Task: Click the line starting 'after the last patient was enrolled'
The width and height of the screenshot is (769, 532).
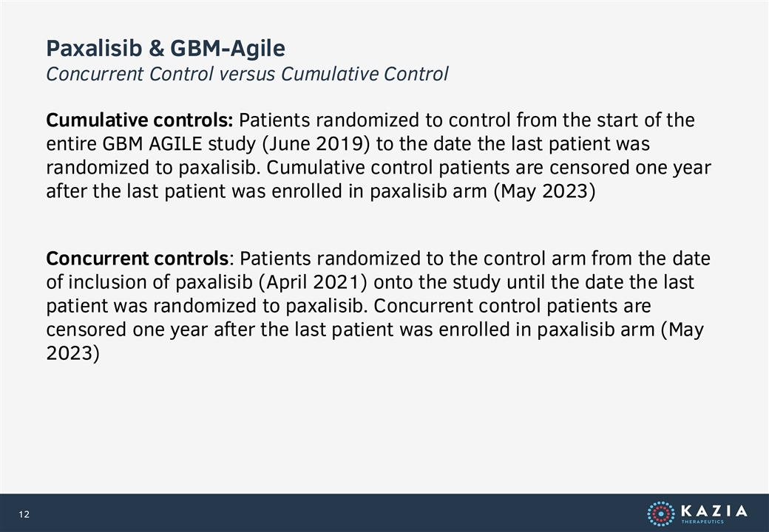Action: (321, 191)
